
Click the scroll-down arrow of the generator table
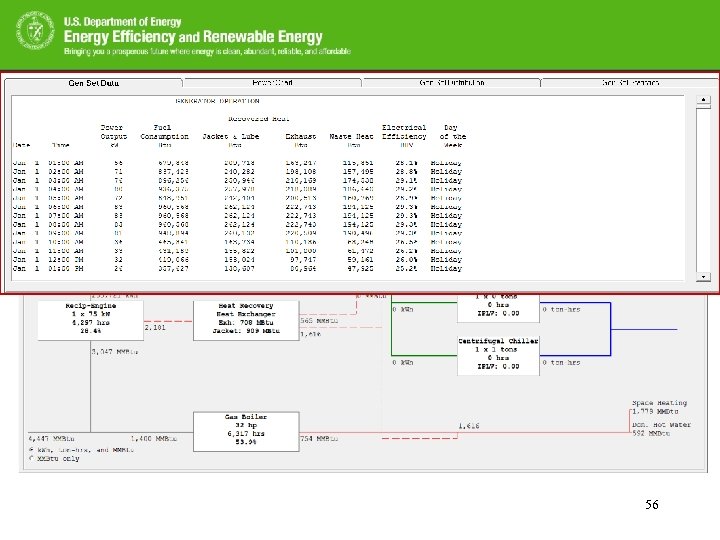pos(703,276)
